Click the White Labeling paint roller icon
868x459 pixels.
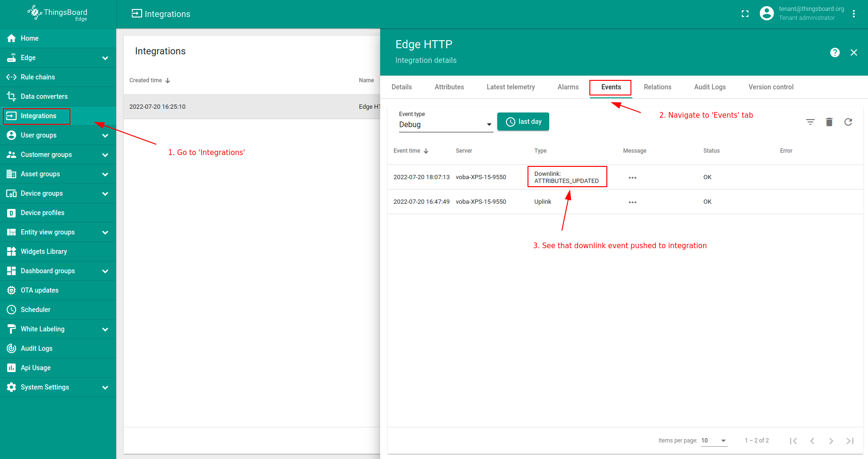coord(11,329)
